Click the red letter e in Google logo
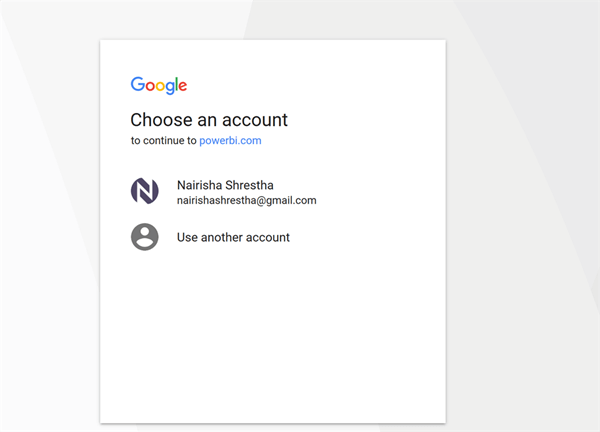Viewport: 600px width, 432px height. (183, 86)
